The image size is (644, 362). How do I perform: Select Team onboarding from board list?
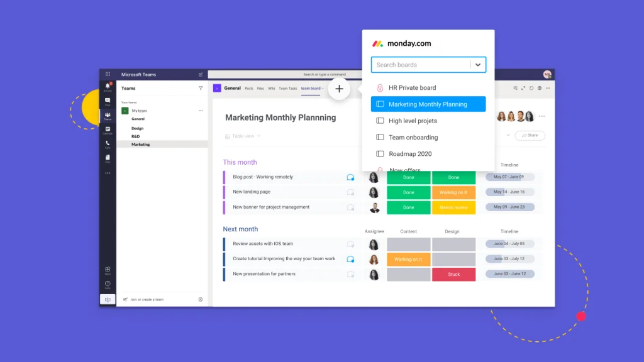point(413,138)
